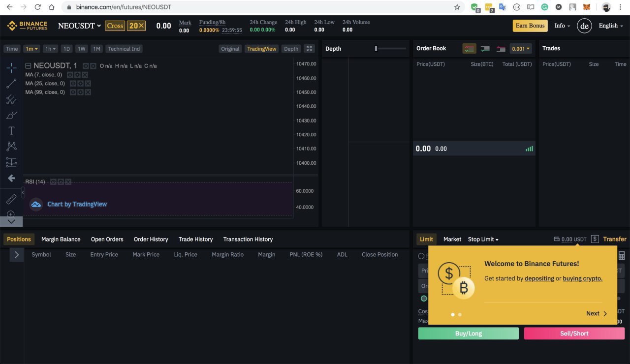
Task: Remove the MA (99, close, 0) indicator
Action: pos(88,92)
